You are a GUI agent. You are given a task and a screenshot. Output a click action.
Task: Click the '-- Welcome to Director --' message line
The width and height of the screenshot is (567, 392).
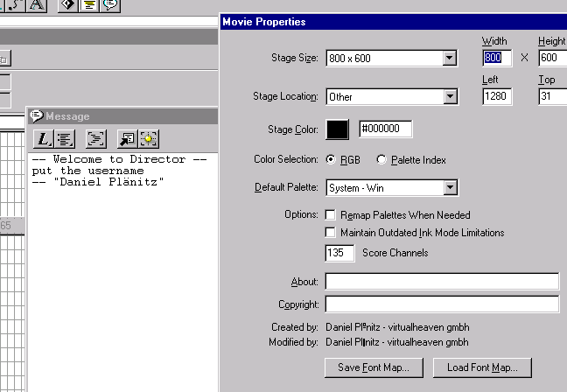click(x=119, y=159)
